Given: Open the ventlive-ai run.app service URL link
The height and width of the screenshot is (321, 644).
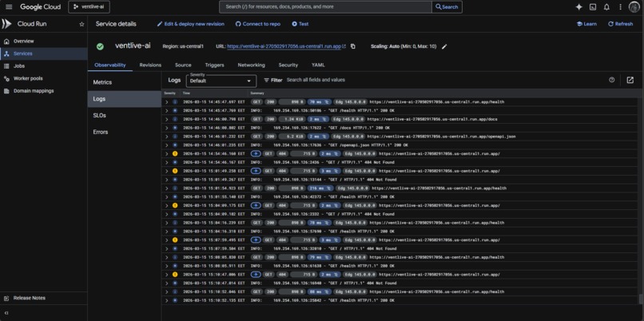Looking at the screenshot, I should click(286, 46).
